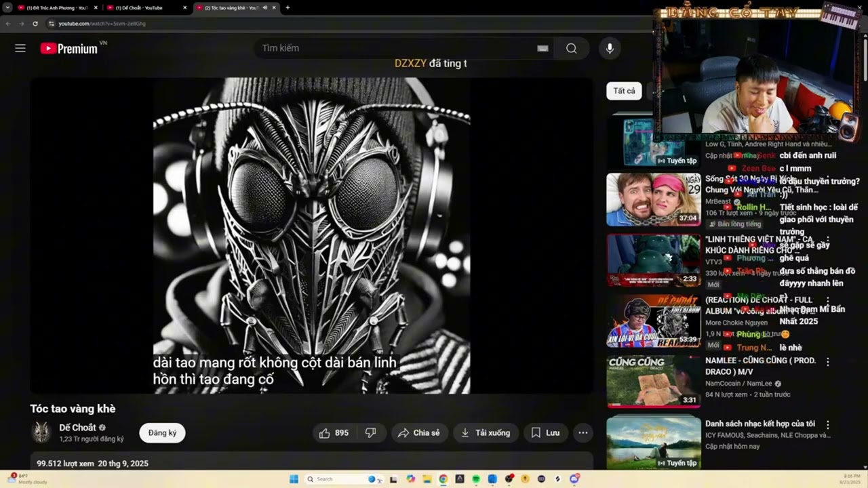Play the NAMLEE - CŨNG CŨNG M/V thumbnail
The width and height of the screenshot is (868, 488).
point(653,382)
